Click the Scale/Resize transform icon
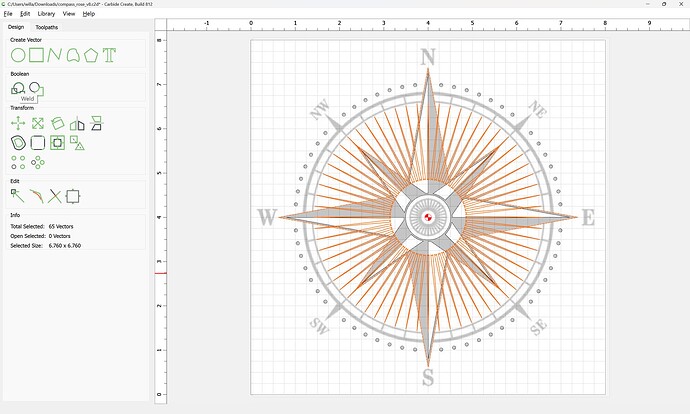 coord(37,123)
